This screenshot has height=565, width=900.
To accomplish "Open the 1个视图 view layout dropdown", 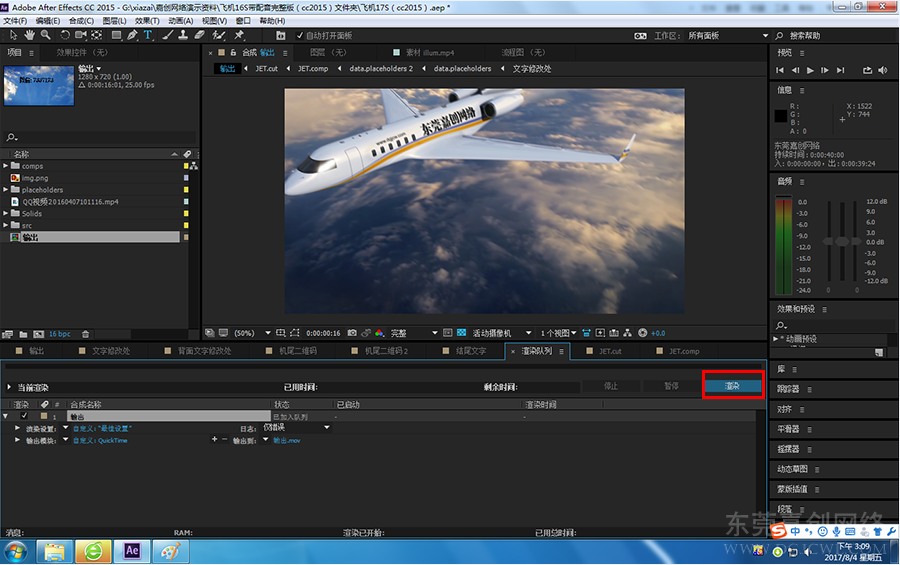I will pyautogui.click(x=558, y=333).
